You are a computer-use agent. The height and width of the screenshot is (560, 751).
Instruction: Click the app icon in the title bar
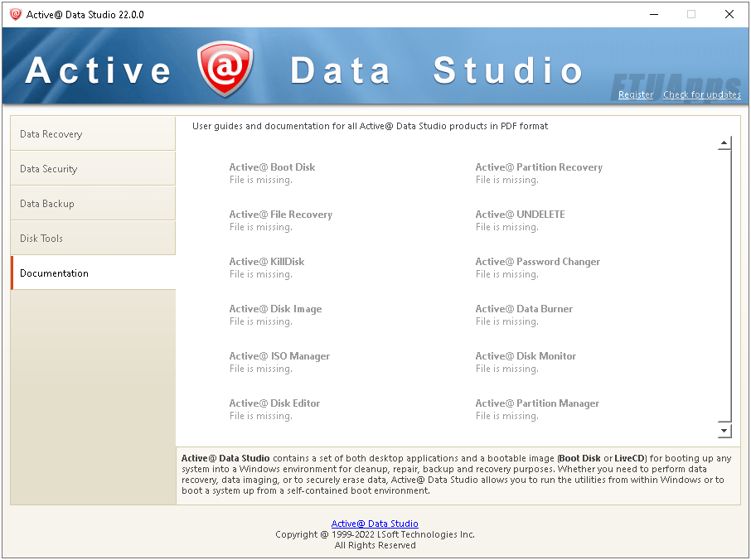tap(16, 14)
